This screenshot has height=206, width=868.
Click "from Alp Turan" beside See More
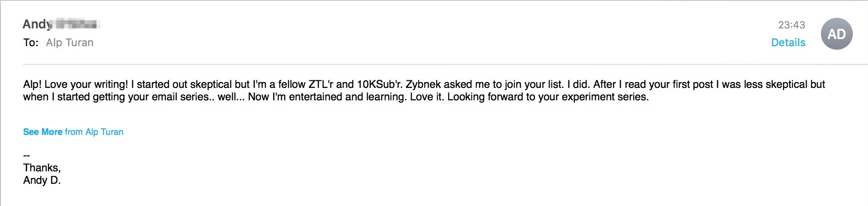tap(94, 132)
